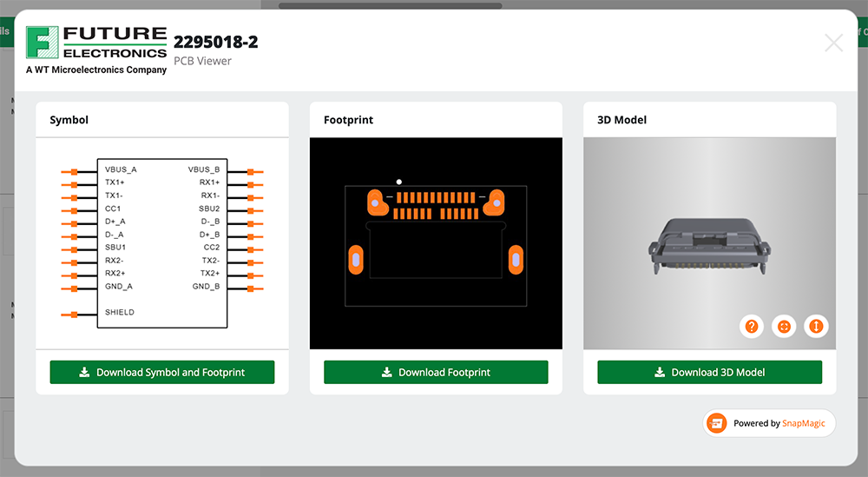
Task: Click the help question mark icon in 3D viewer
Action: [752, 327]
